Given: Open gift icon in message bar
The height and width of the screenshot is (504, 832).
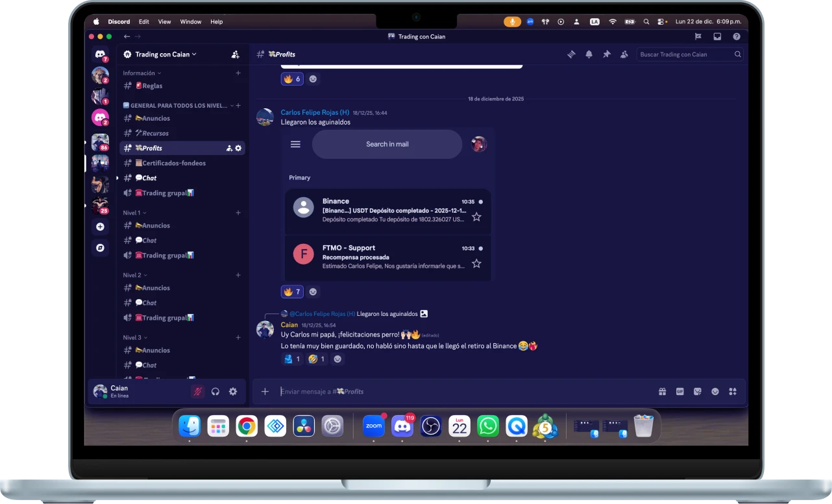Looking at the screenshot, I should click(x=662, y=391).
